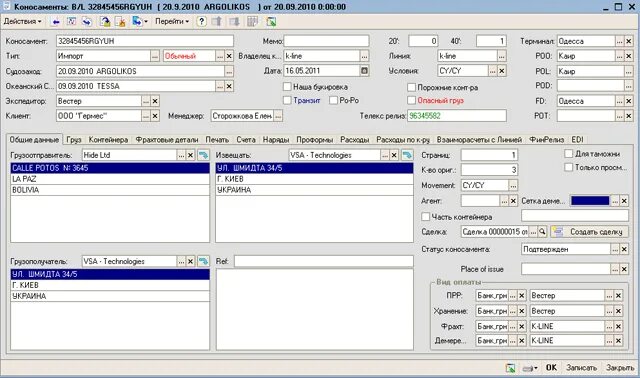Click address fill icon beside Грузоотправитель
Image resolution: width=640 pixels, height=378 pixels.
[203, 155]
